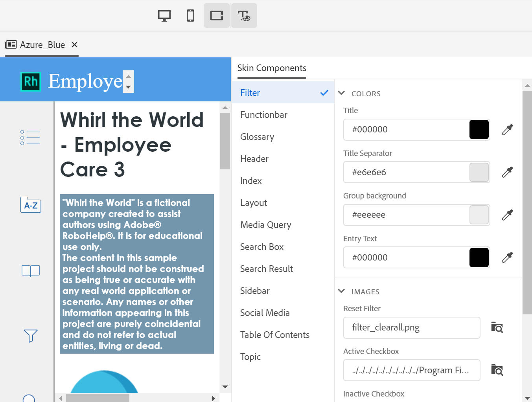Open table of contents list icon
Image resolution: width=532 pixels, height=402 pixels.
pyautogui.click(x=31, y=138)
